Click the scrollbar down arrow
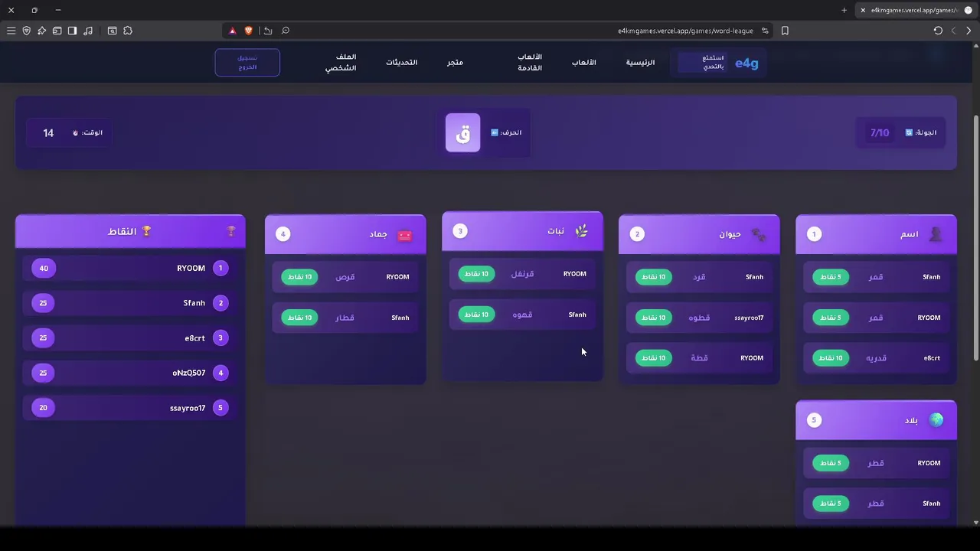 click(x=975, y=523)
